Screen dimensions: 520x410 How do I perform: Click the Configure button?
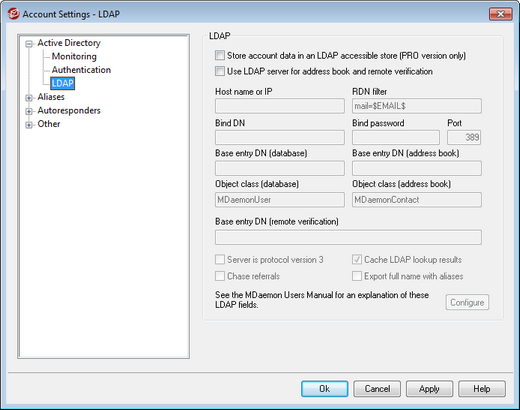467,302
